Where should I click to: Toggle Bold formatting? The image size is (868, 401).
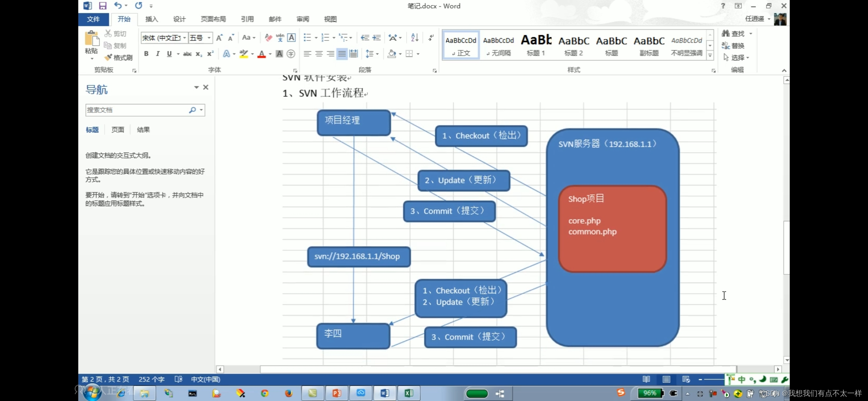[x=146, y=54]
